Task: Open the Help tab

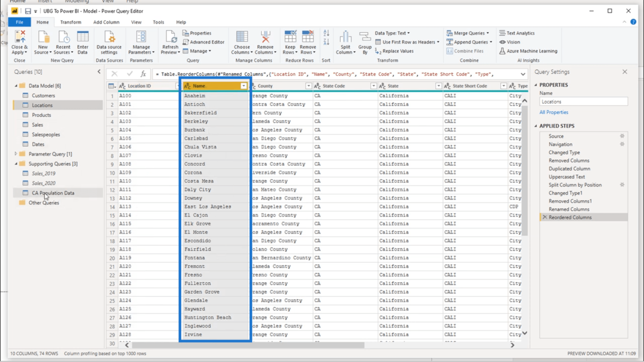Action: (181, 22)
